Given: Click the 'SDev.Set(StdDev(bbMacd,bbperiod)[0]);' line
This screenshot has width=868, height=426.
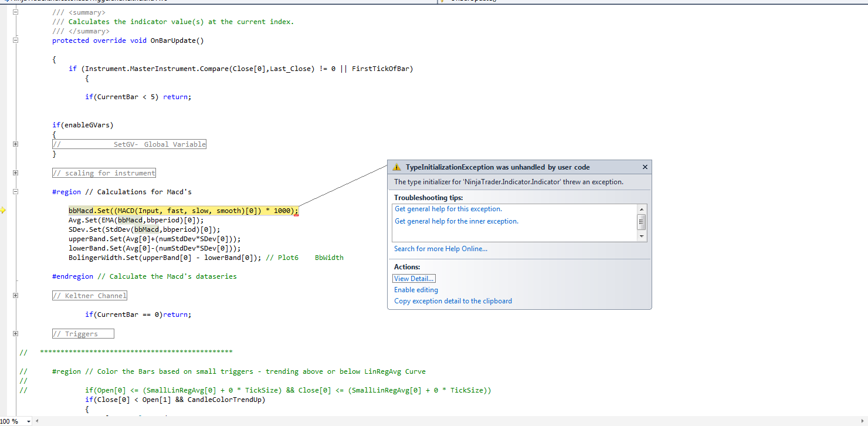Looking at the screenshot, I should 144,229.
